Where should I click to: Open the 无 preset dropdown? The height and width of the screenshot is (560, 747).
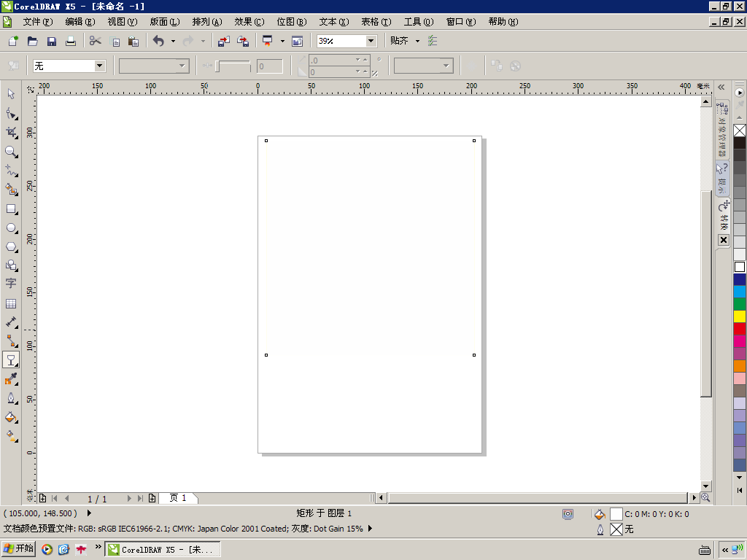tap(99, 66)
